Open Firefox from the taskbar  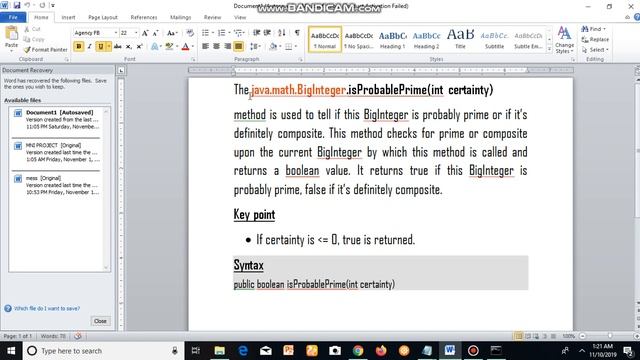[x=381, y=351]
